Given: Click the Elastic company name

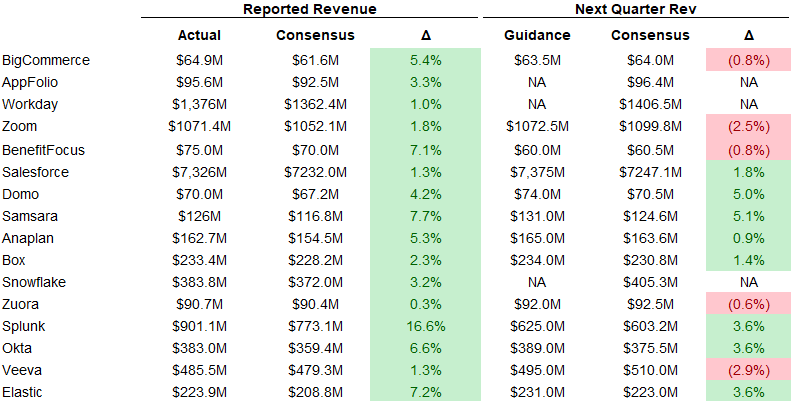Looking at the screenshot, I should (x=22, y=392).
